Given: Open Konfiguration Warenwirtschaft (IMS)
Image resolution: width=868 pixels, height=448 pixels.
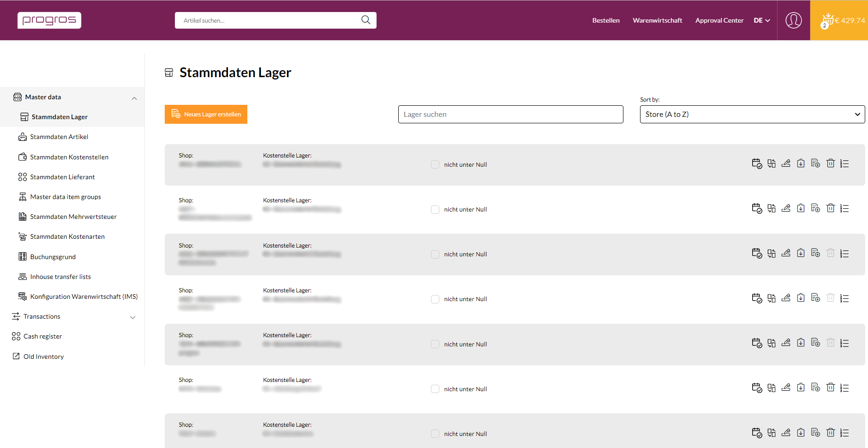Looking at the screenshot, I should (84, 297).
